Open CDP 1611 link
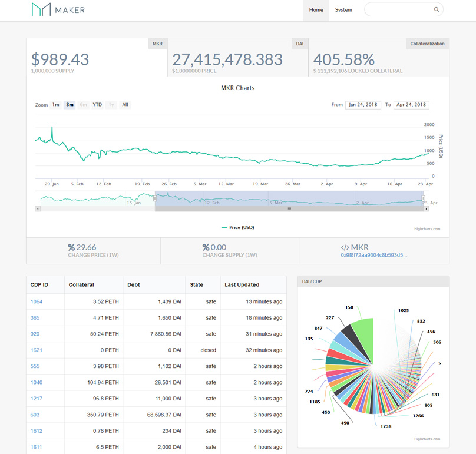 point(36,447)
